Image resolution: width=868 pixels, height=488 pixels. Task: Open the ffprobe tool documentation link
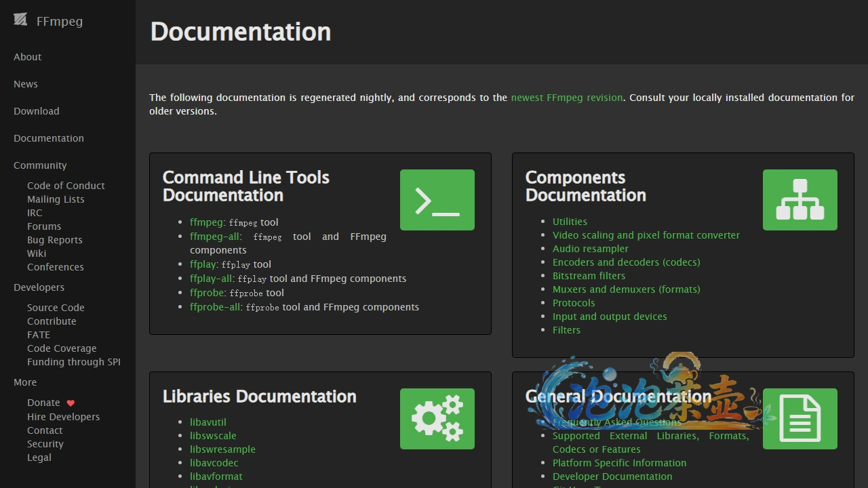pos(207,293)
